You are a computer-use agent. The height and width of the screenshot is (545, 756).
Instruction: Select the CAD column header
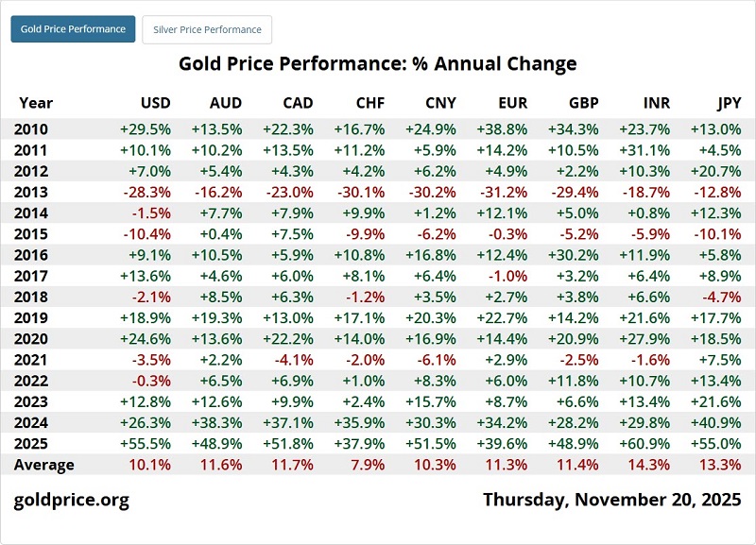pyautogui.click(x=298, y=103)
